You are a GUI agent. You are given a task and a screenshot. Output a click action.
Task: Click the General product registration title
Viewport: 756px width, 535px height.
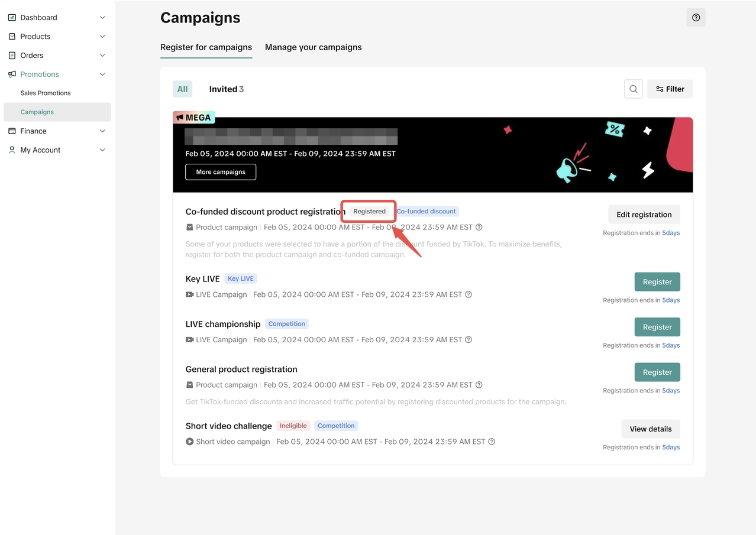click(x=241, y=369)
